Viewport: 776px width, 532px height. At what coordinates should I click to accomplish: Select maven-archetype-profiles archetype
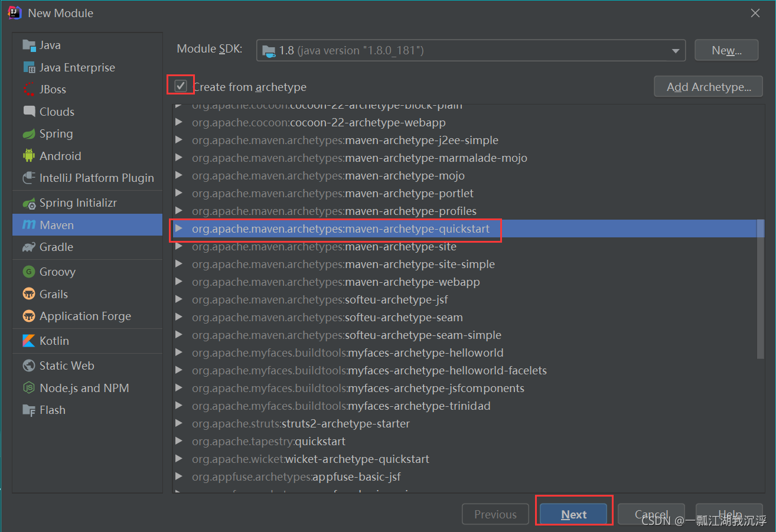464,211
